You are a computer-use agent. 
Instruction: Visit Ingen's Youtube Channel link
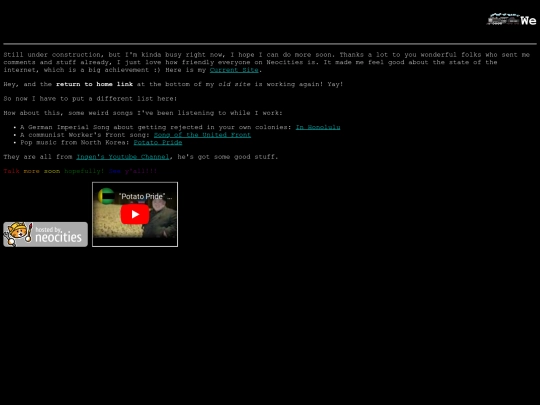click(x=123, y=157)
